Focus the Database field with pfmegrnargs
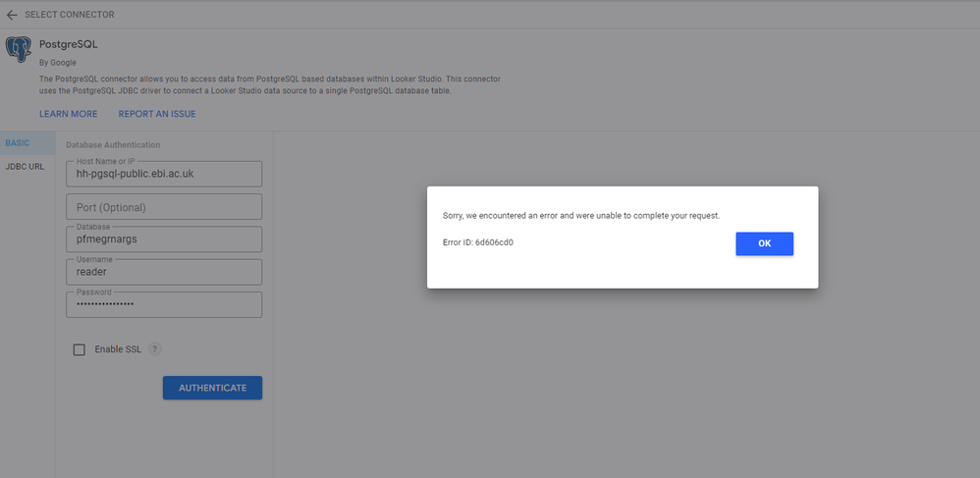The image size is (980, 478). pyautogui.click(x=164, y=239)
